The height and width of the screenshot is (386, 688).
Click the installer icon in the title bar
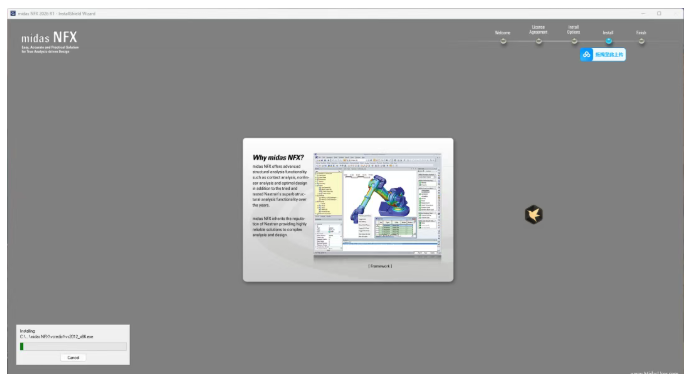point(13,14)
